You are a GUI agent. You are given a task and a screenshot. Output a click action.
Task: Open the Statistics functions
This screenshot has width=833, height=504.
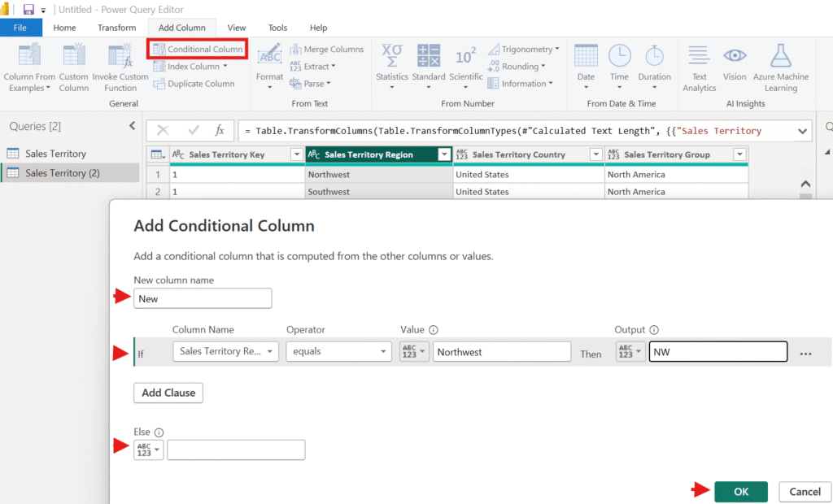coord(392,67)
